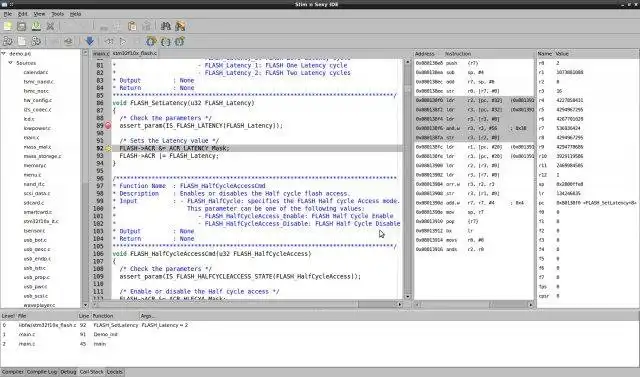Click the Cut scissors icon
This screenshot has width=640, height=377.
click(50, 27)
